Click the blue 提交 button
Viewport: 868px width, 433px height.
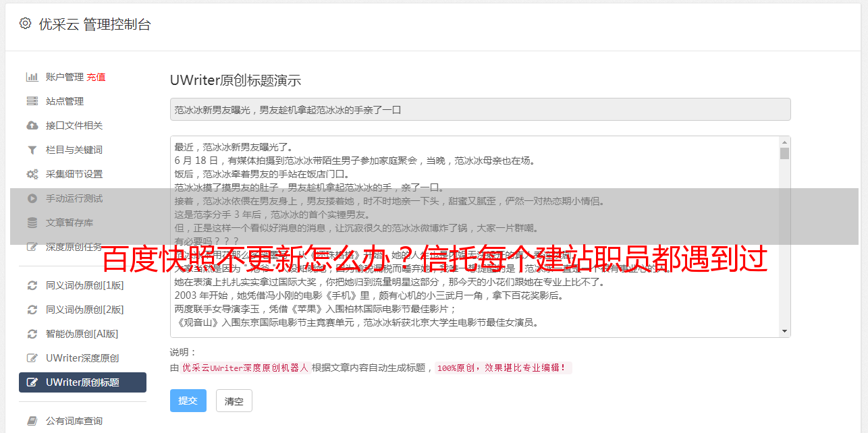(188, 401)
